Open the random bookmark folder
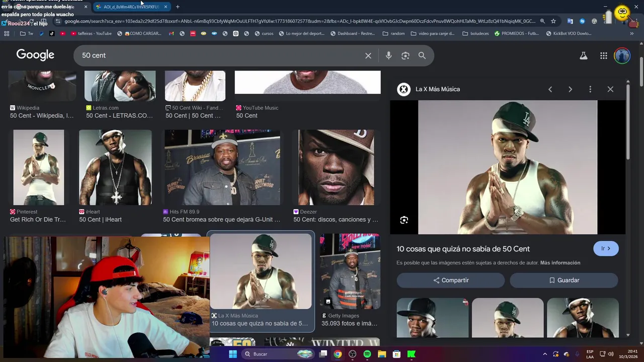The image size is (644, 362). [393, 34]
